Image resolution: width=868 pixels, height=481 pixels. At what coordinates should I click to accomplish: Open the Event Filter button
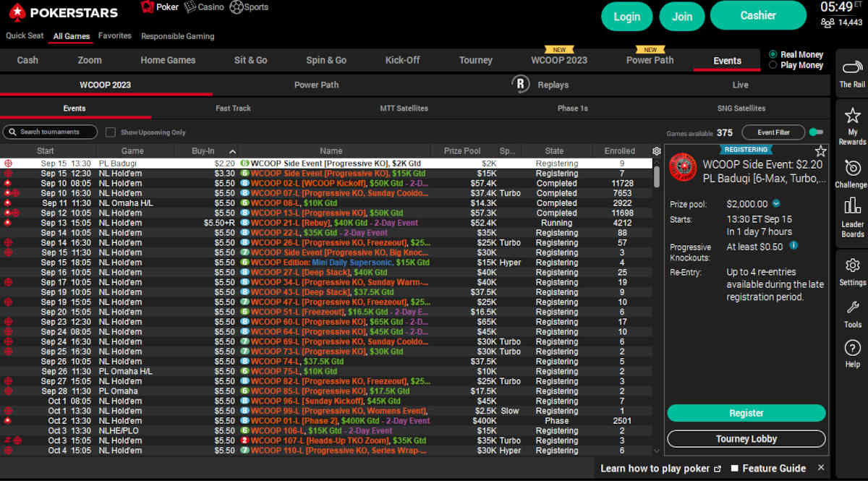point(773,132)
